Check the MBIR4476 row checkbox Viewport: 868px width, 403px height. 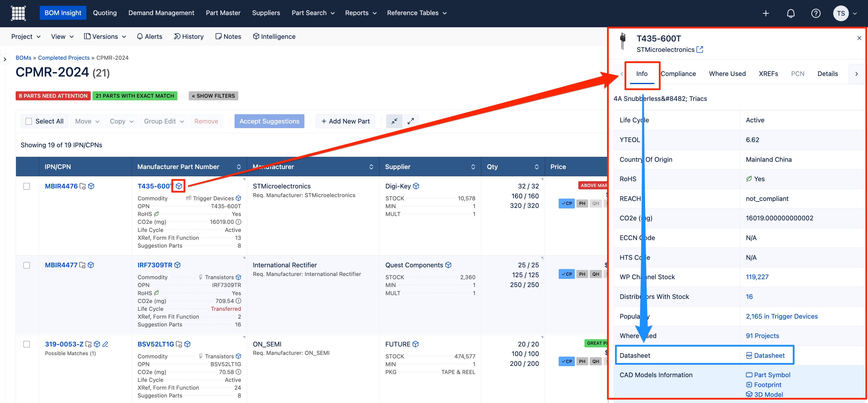tap(27, 186)
